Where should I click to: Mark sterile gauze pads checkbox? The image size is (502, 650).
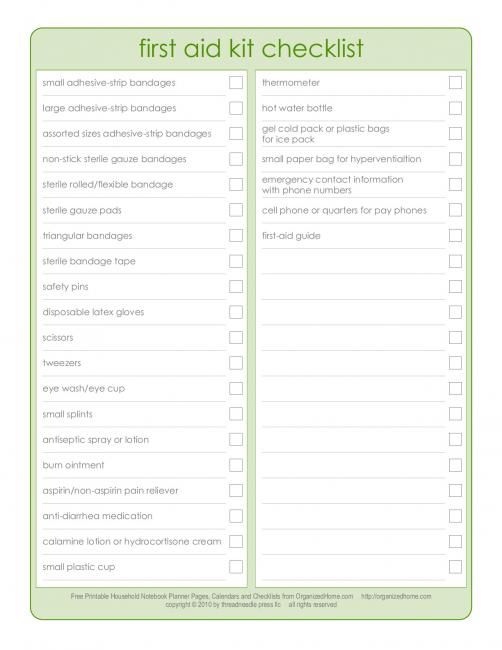click(x=236, y=210)
